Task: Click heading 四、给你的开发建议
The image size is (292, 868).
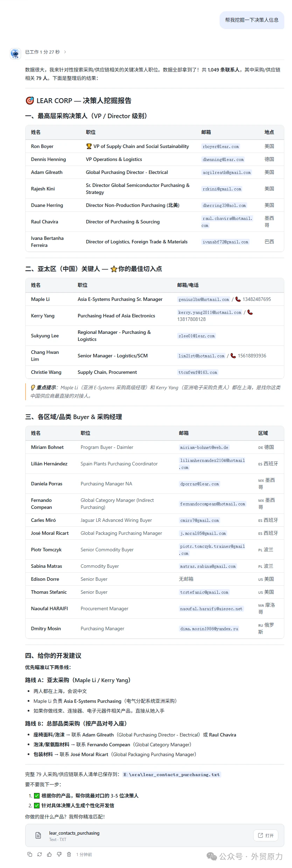Action: 53,655
